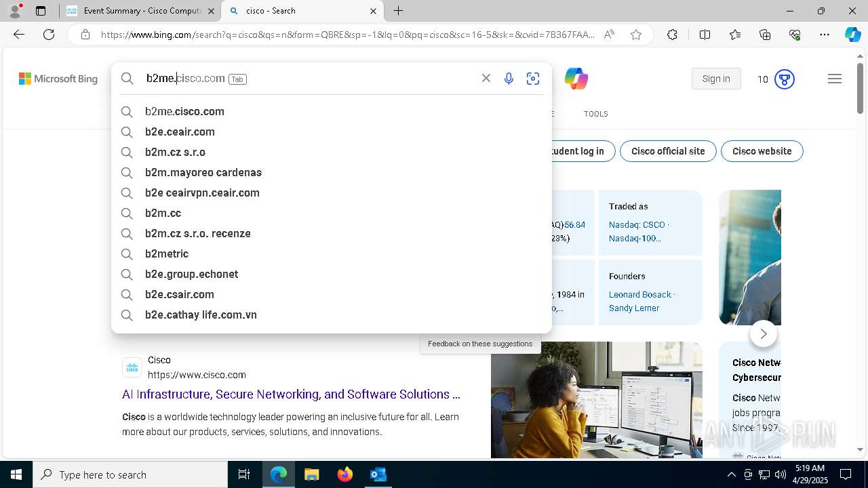Open Collections icon
This screenshot has width=868, height=488.
(x=765, y=35)
